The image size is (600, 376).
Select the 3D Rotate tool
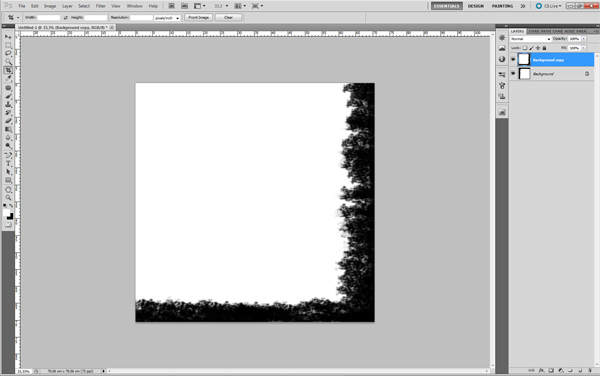point(8,190)
